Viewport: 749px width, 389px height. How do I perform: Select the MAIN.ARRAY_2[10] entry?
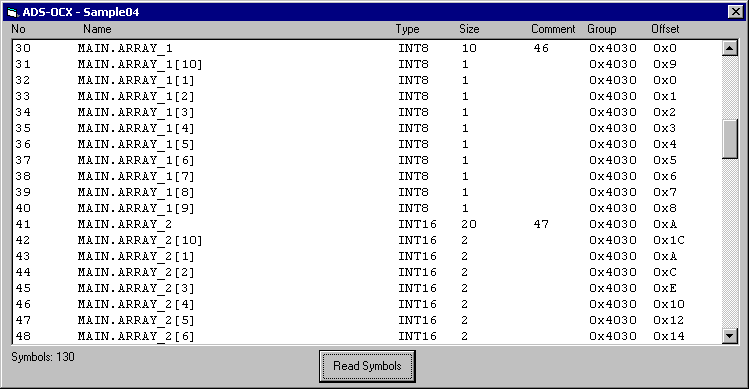(x=140, y=240)
